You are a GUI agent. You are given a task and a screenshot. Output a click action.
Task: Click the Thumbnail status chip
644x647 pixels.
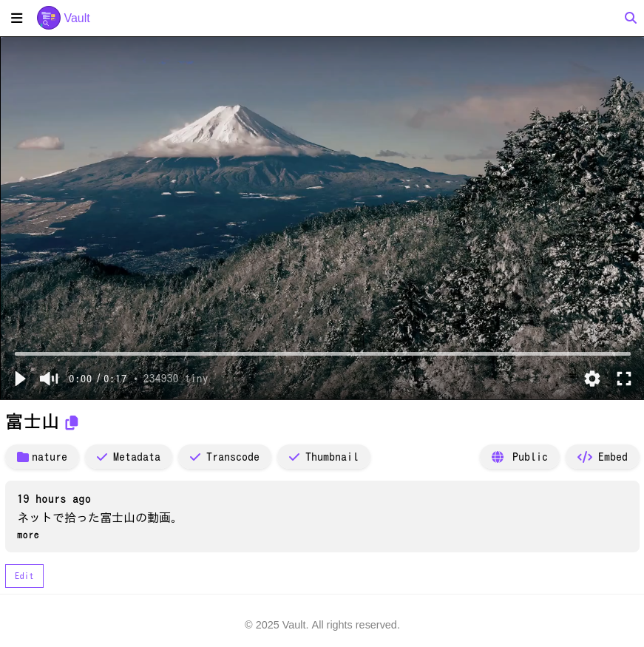324,457
